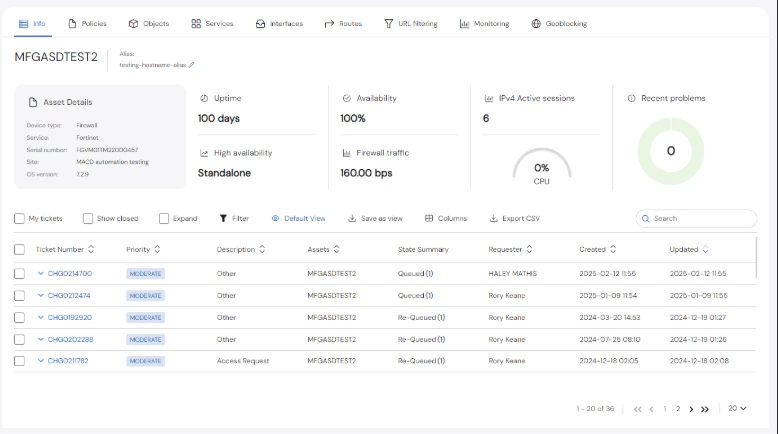Select the Info tab
This screenshot has height=434, width=778.
pos(32,23)
